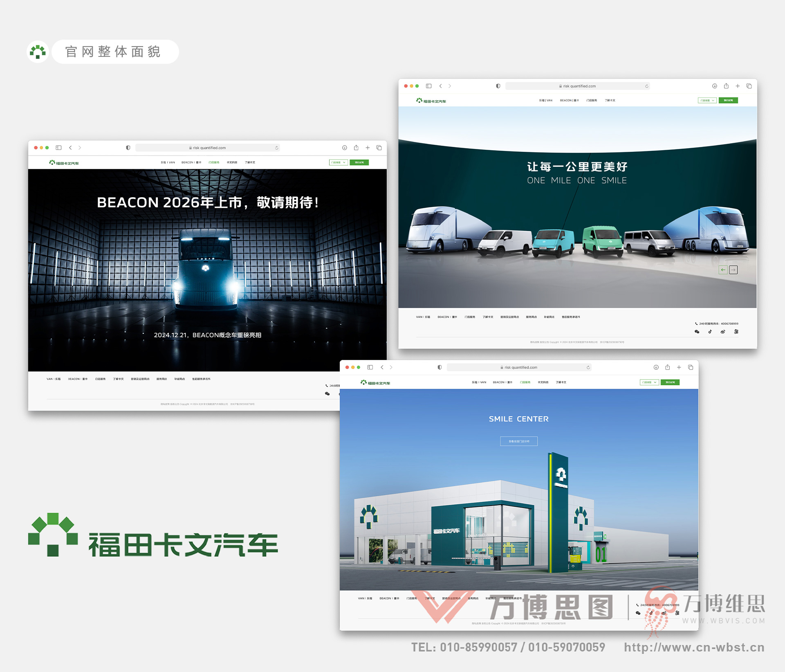
Task: Click address bar in left BEACON browser window
Action: click(x=207, y=148)
